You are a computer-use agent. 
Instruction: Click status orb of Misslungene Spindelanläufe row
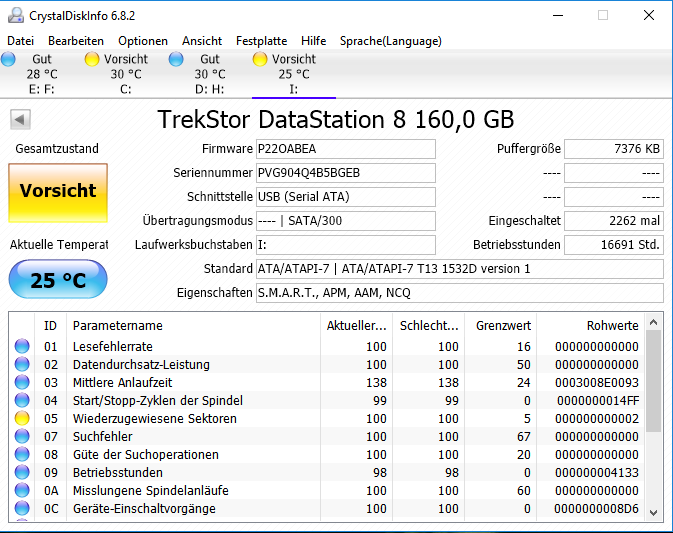pyautogui.click(x=22, y=490)
